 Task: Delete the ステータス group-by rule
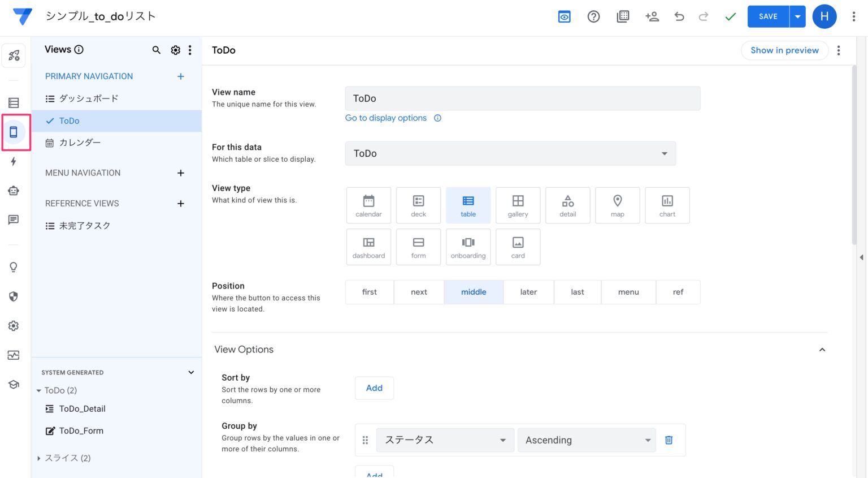click(x=669, y=440)
